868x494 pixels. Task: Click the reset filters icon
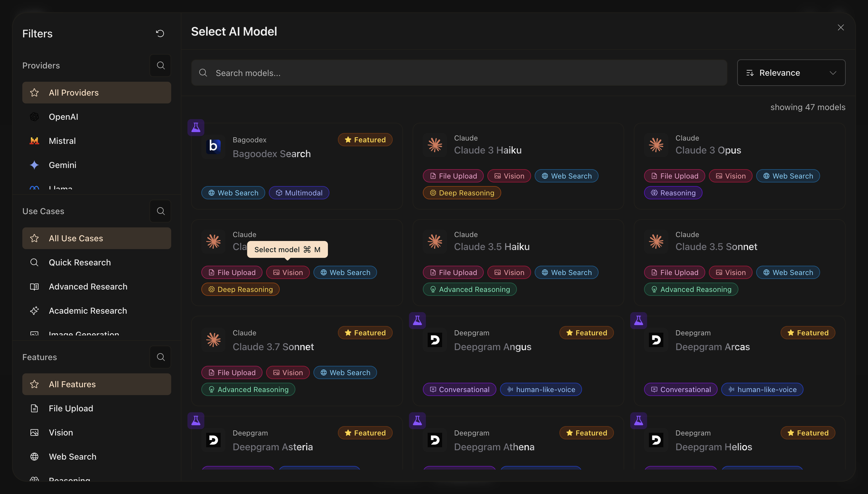160,33
